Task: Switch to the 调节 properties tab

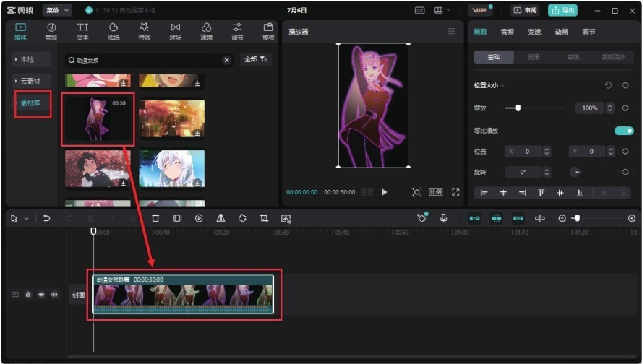Action: coord(588,32)
